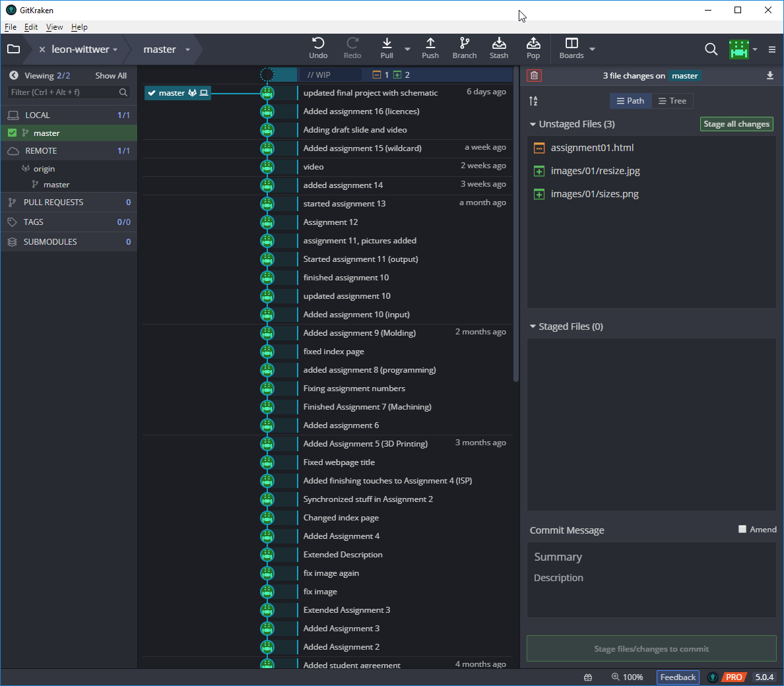Close the leon-wittwer repo tab
The image size is (784, 686).
point(42,49)
